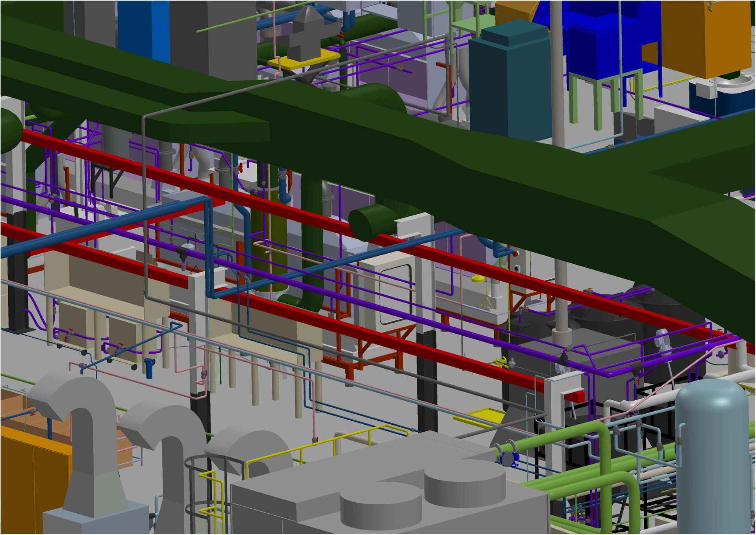The image size is (756, 535).
Task: Select the large dark green overhead duct
Action: (433, 158)
